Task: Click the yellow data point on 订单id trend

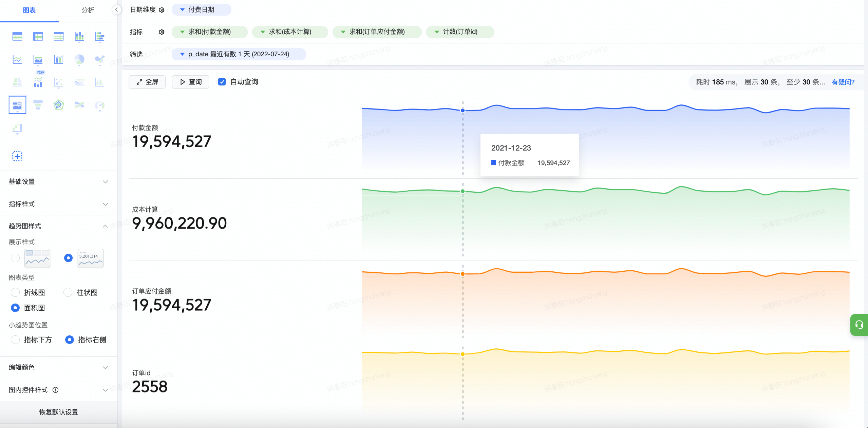Action: coord(463,354)
